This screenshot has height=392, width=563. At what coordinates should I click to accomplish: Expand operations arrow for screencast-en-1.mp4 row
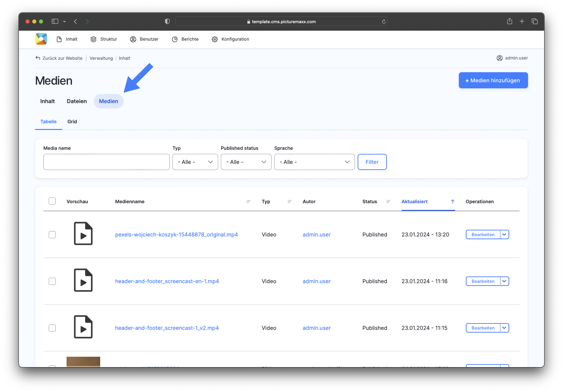tap(505, 281)
